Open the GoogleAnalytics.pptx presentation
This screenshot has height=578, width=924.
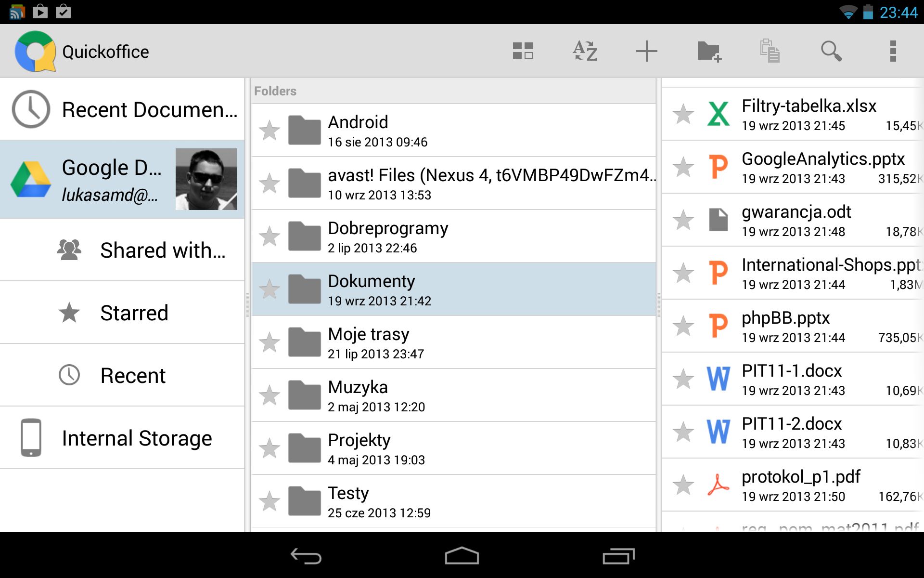point(793,167)
